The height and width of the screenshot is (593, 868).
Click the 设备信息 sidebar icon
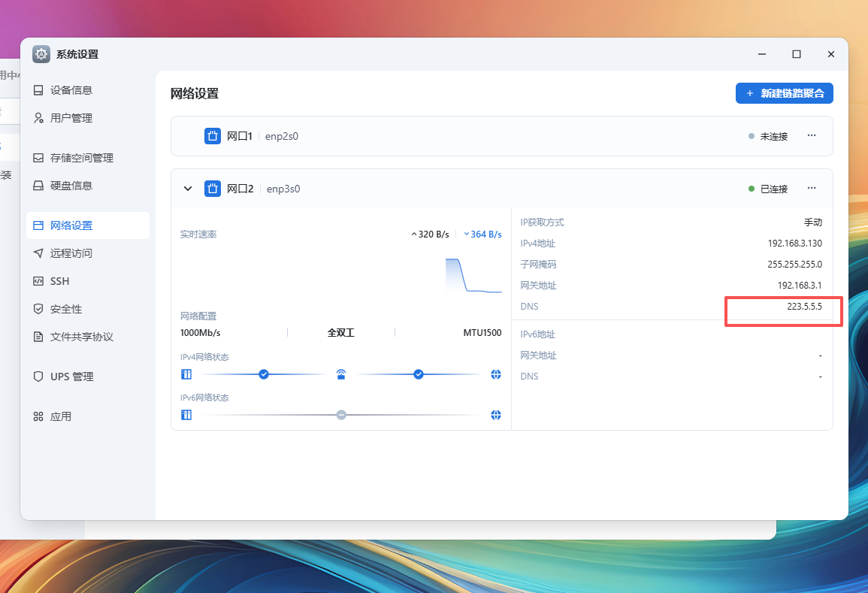tap(38, 90)
